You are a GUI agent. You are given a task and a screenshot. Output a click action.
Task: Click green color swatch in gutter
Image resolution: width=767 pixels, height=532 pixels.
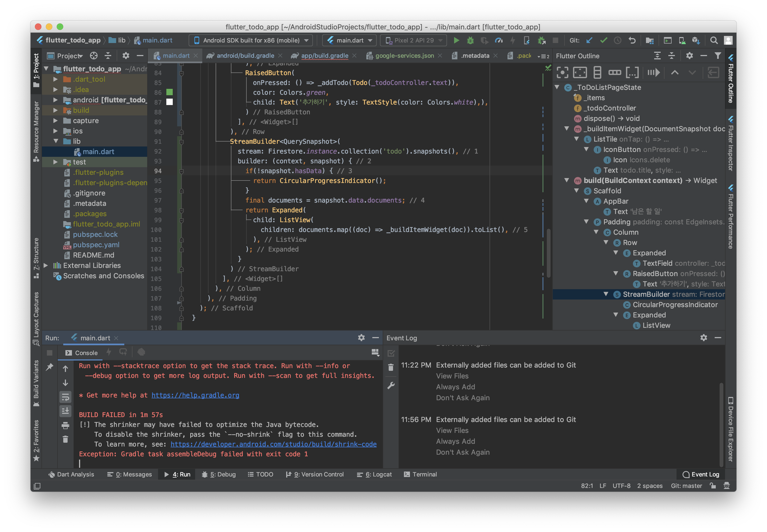[x=170, y=92]
